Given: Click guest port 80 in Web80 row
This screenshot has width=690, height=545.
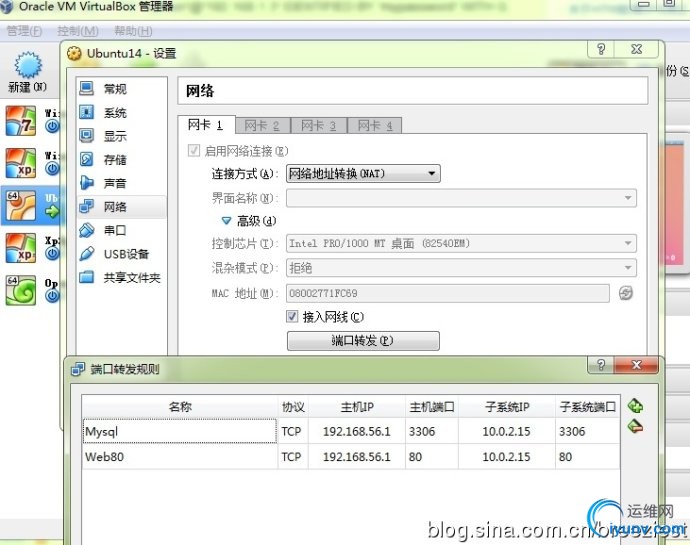Looking at the screenshot, I should tap(587, 457).
